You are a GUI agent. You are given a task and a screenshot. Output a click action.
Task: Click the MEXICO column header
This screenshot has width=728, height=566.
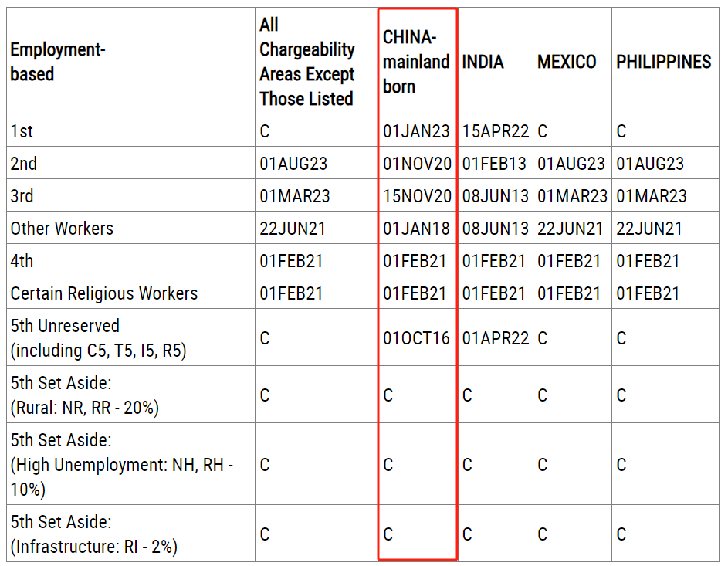(567, 62)
